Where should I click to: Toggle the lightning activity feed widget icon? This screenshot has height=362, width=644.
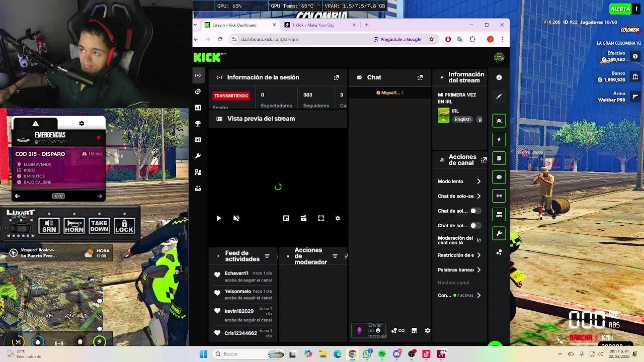pos(499,139)
